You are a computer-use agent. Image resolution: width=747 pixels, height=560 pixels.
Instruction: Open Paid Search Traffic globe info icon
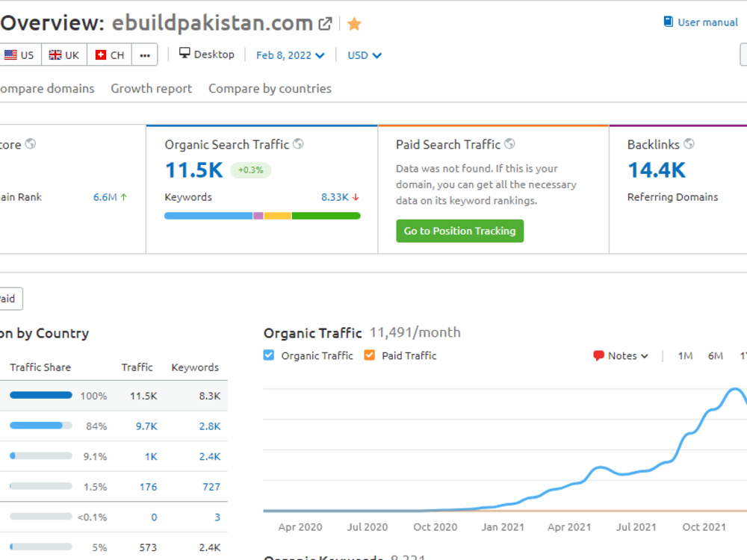point(509,144)
